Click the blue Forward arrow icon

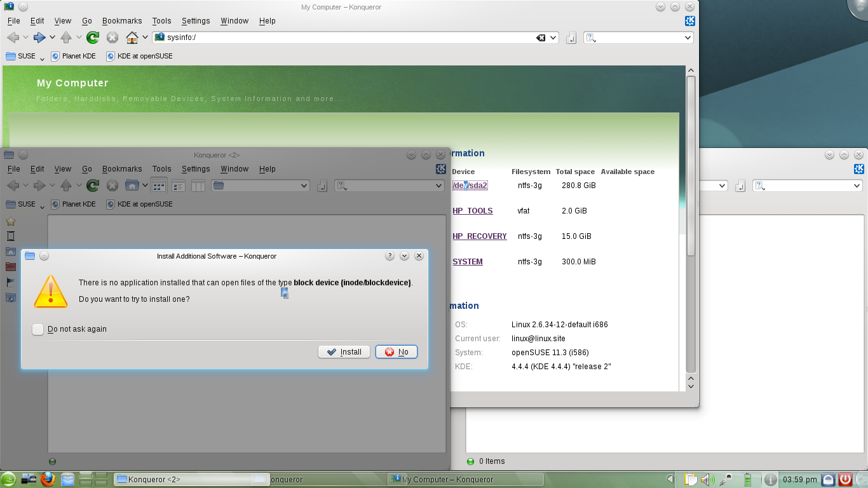pos(39,37)
